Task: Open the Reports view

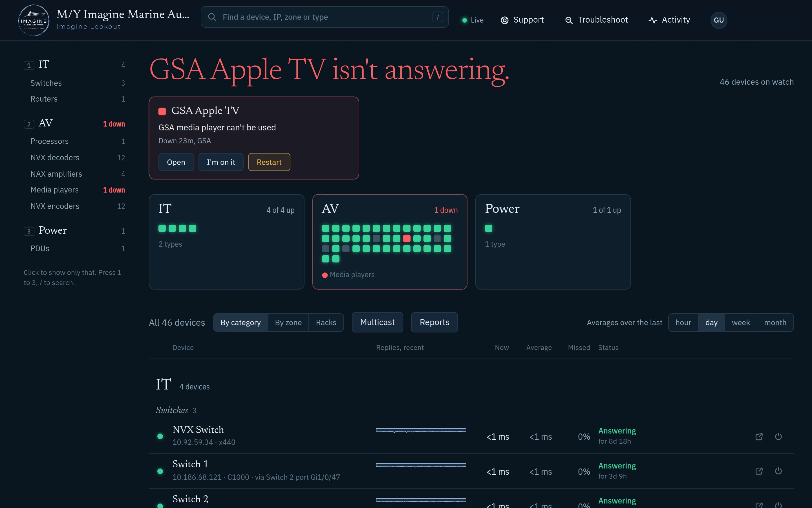Action: 434,322
